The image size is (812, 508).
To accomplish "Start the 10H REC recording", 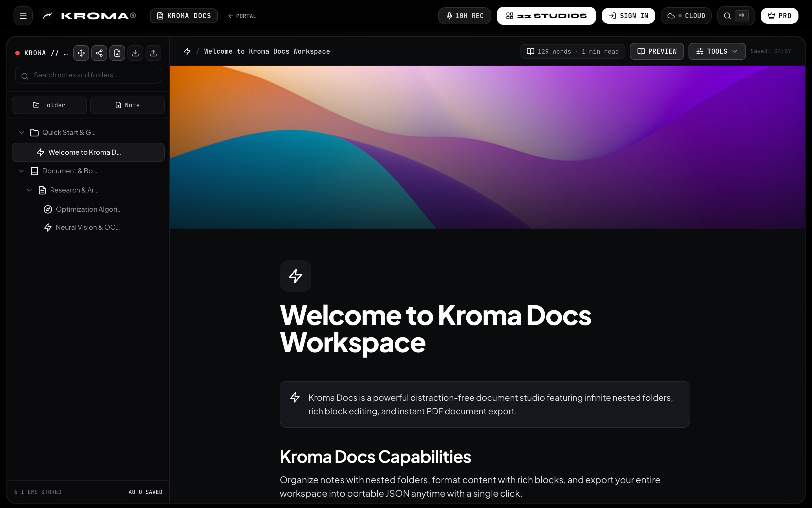I will coord(464,16).
